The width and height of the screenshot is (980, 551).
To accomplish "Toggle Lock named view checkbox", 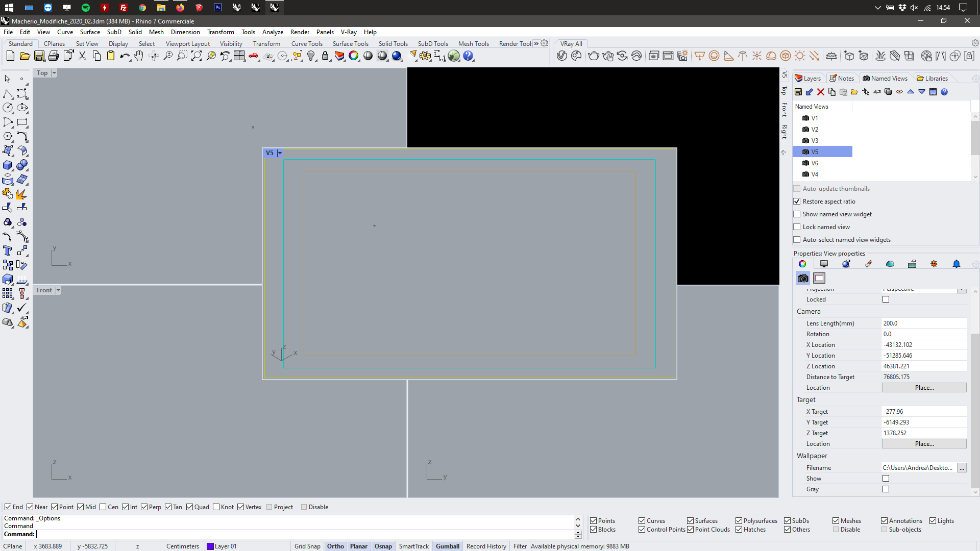I will coord(797,227).
